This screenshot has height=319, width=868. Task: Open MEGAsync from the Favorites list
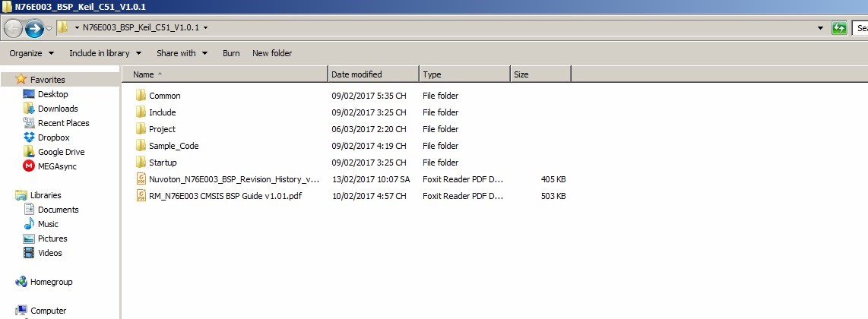click(x=57, y=166)
